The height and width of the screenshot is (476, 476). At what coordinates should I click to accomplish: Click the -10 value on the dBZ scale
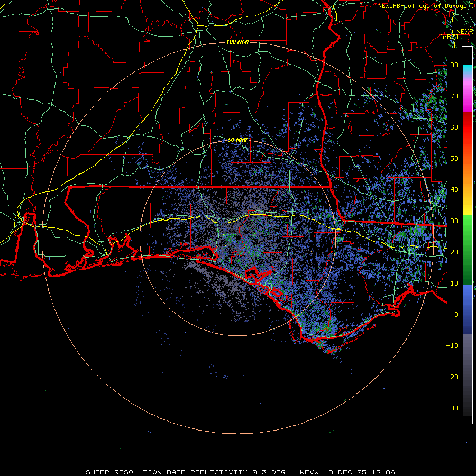[x=452, y=346]
